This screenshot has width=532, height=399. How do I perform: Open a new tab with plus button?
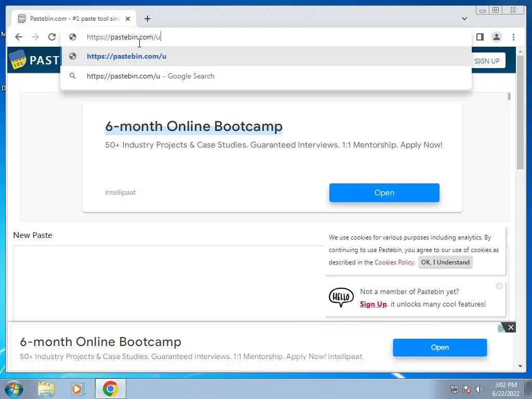coord(147,19)
